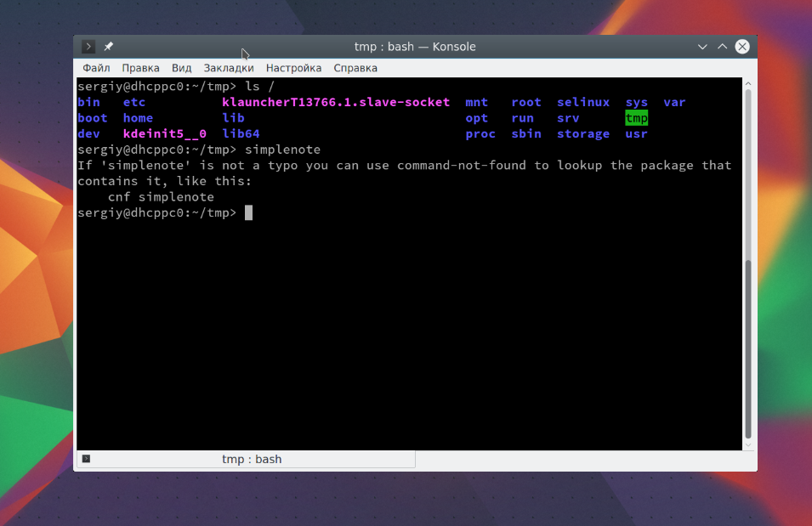Minimize the Konsole window
The width and height of the screenshot is (812, 526).
point(702,47)
